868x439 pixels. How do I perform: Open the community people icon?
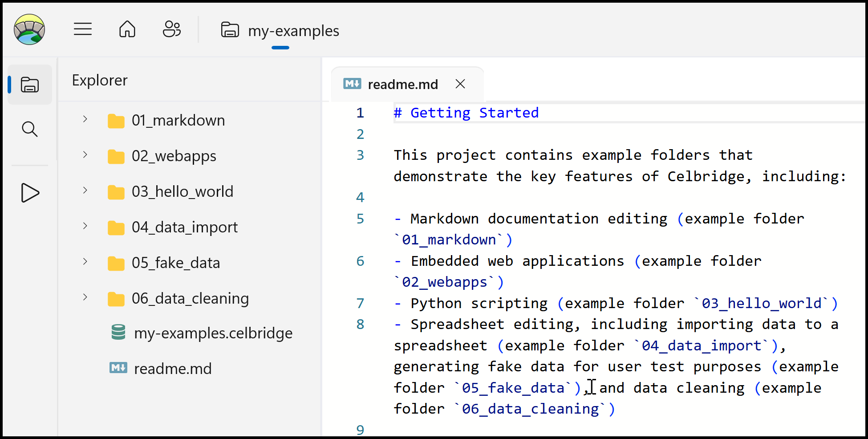click(x=172, y=29)
